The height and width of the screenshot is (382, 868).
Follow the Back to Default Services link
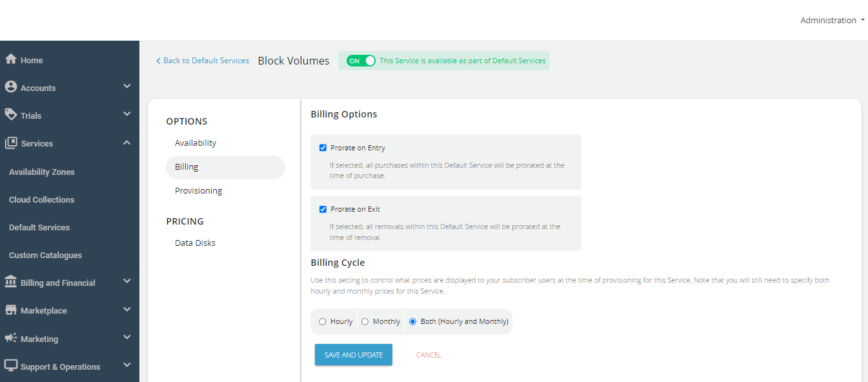pyautogui.click(x=203, y=60)
